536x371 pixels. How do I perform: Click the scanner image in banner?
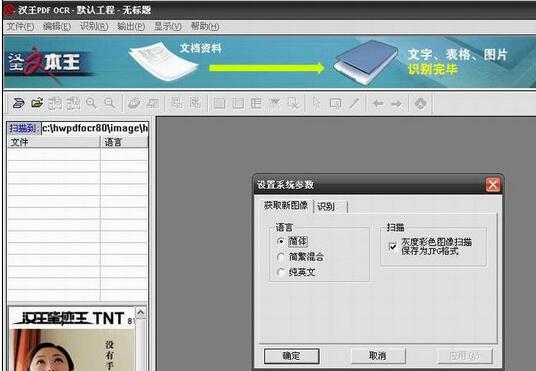[366, 62]
